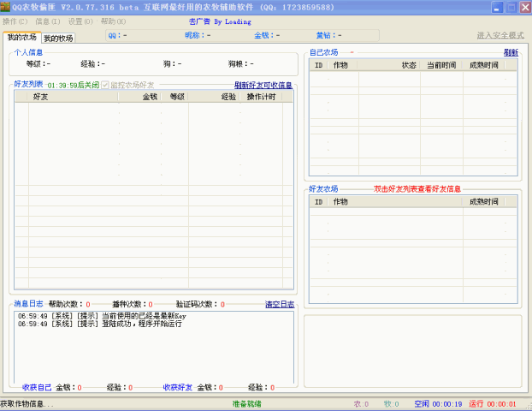
Task: Click the red 双击好友列表查看好友信息 hint
Action: 417,189
